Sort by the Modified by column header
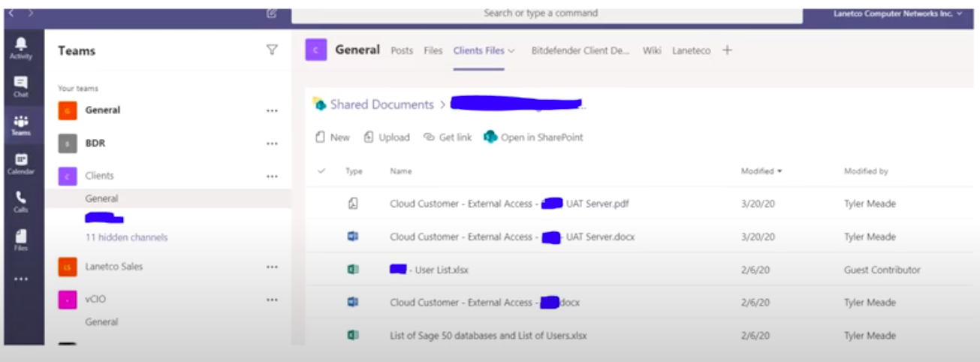This screenshot has width=980, height=362. click(x=866, y=171)
